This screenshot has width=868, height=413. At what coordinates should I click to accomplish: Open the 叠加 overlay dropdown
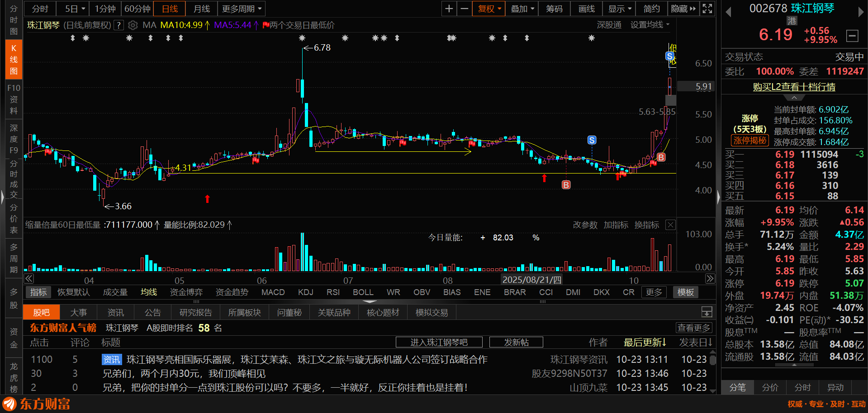[522, 9]
